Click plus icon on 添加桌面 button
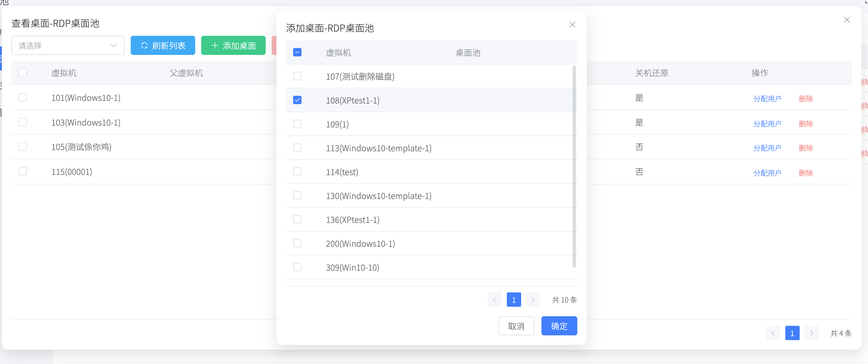This screenshot has width=868, height=364. pyautogui.click(x=215, y=45)
